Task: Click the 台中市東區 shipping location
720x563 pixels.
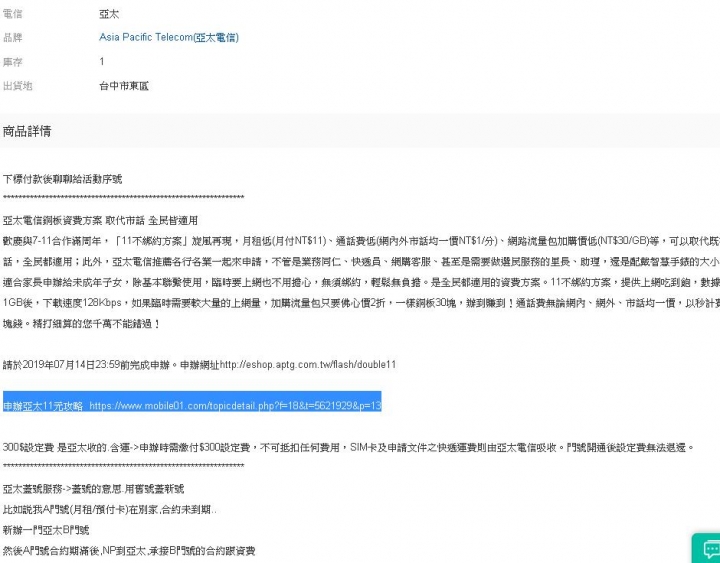Action: point(124,85)
